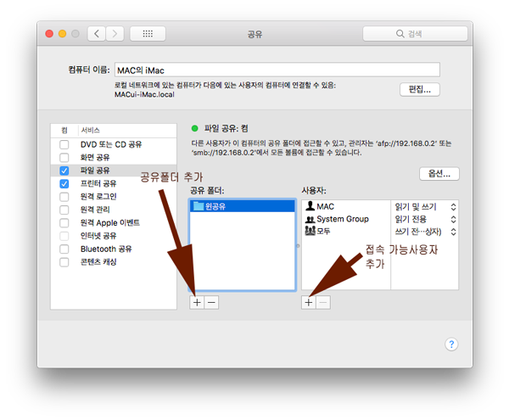Enable 화면 공유 checkbox
Viewport: 509px width, 420px height.
(64, 158)
